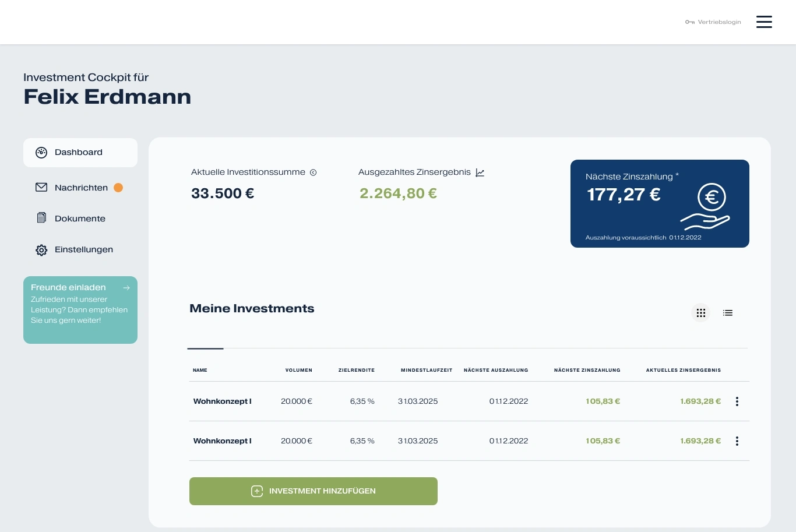Click the Volumen column header

(299, 370)
